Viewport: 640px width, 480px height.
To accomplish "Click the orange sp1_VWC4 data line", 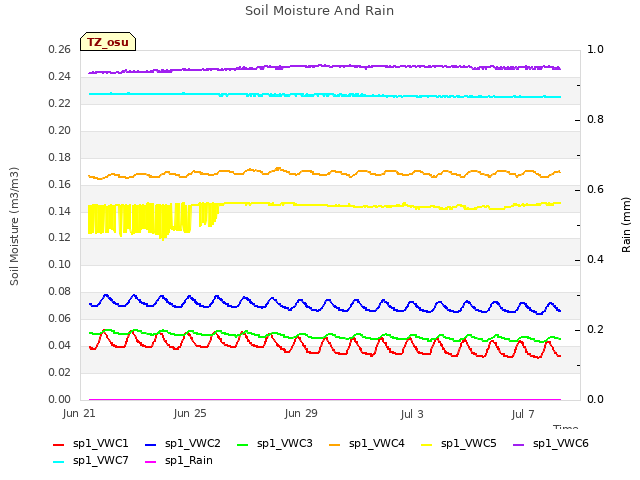I will click(x=324, y=173).
